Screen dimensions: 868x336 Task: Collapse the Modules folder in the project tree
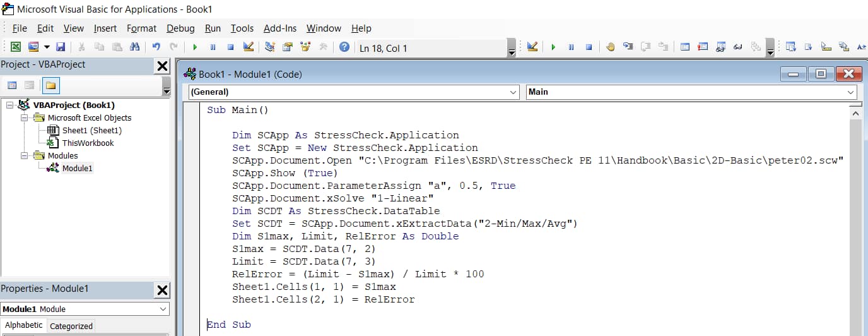pos(25,155)
